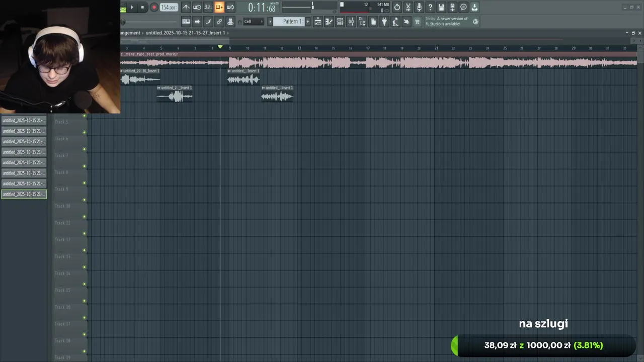Viewport: 644px width, 362px height.
Task: Open the tempo tapper icon
Action: point(395,22)
